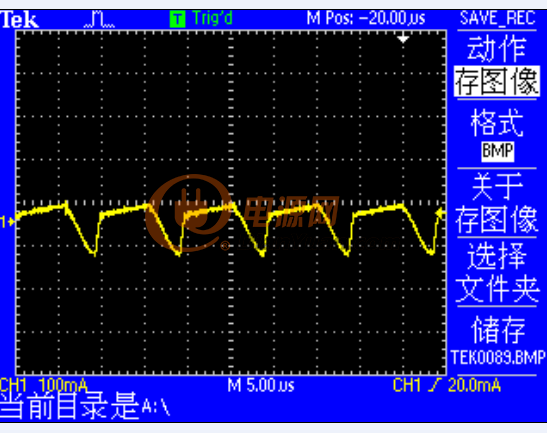
Task: Click the trigger level arrow on right edge
Action: coord(441,213)
